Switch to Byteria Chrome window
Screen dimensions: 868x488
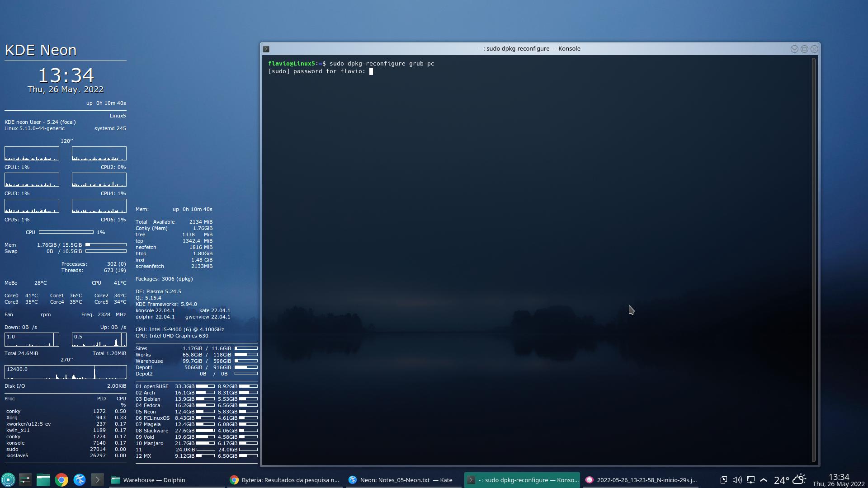tap(284, 480)
